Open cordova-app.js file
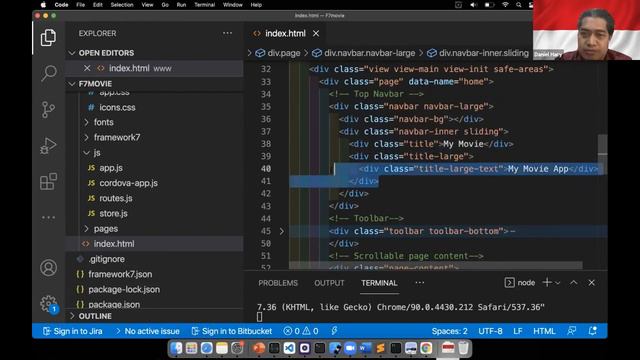The height and width of the screenshot is (360, 640). click(128, 183)
